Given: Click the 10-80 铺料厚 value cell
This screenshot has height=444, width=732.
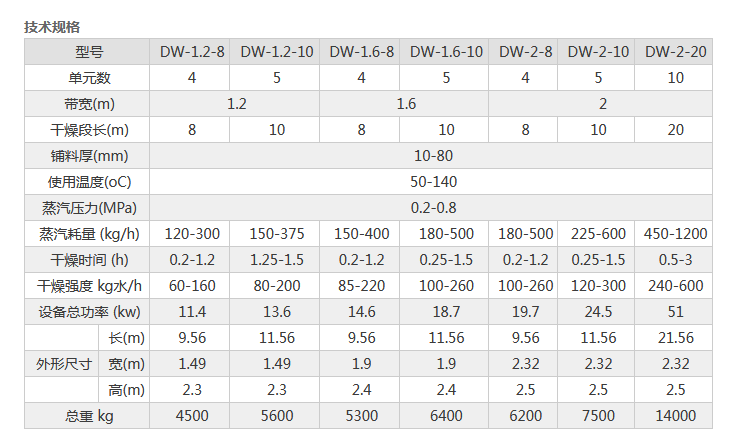Looking at the screenshot, I should 433,156.
